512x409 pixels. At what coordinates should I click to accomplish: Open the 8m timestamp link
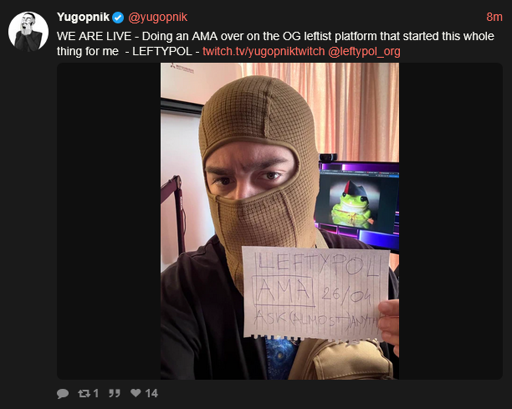point(494,17)
